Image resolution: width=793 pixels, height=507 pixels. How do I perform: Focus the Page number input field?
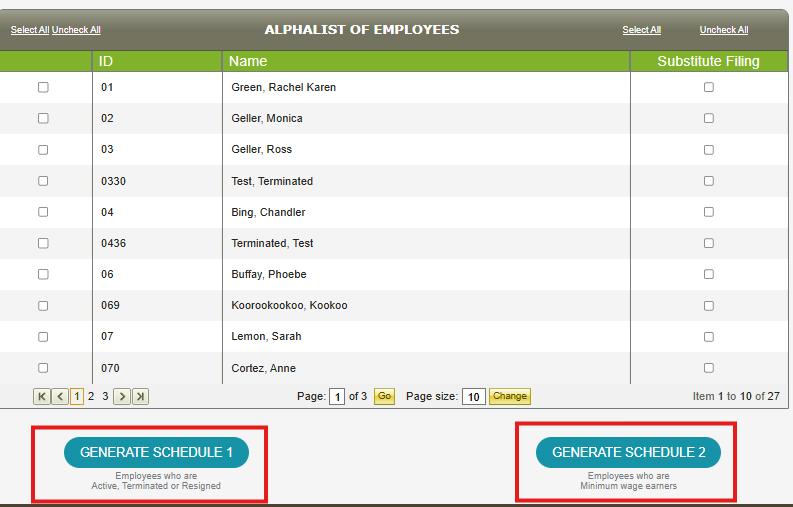tap(337, 397)
